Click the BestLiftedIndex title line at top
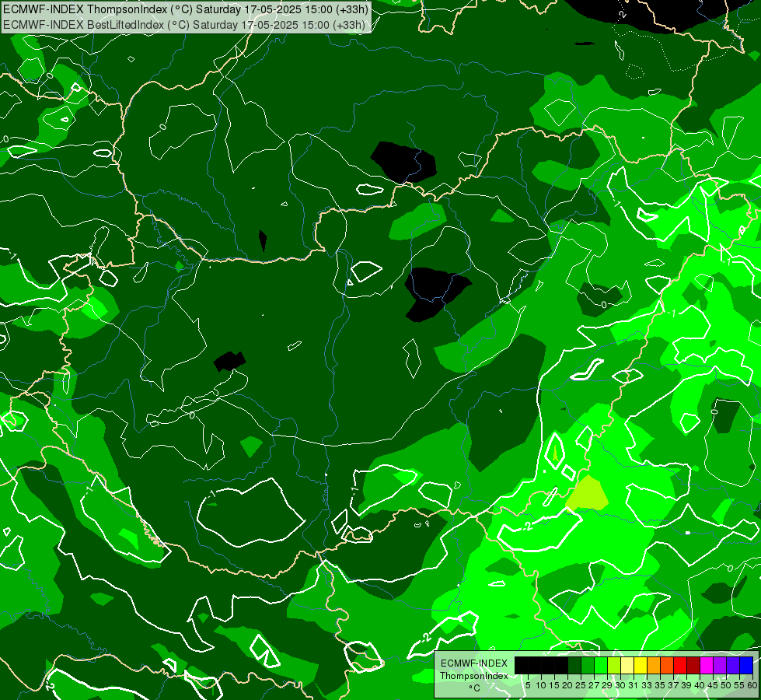 [x=184, y=25]
